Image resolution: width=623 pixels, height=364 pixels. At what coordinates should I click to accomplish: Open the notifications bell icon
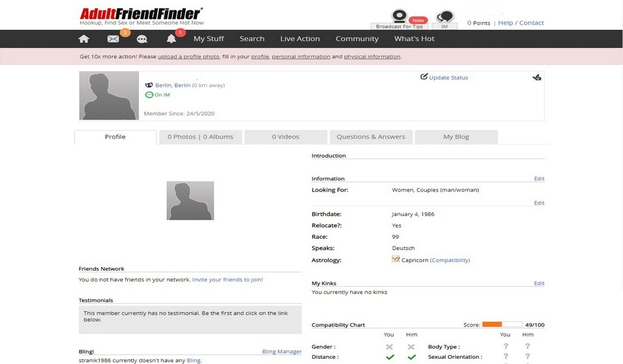(171, 39)
